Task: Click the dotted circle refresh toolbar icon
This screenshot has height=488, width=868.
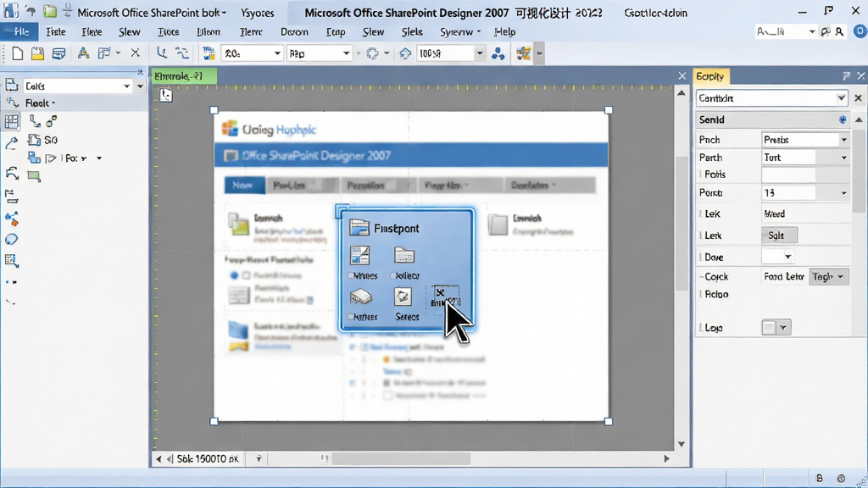Action: (373, 53)
